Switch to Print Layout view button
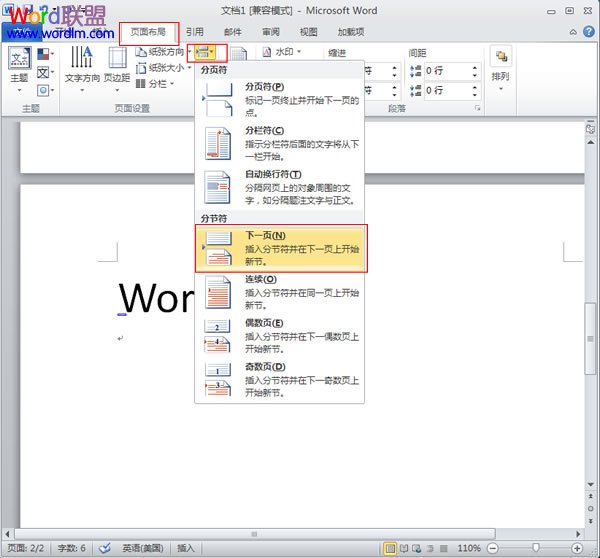 390,548
